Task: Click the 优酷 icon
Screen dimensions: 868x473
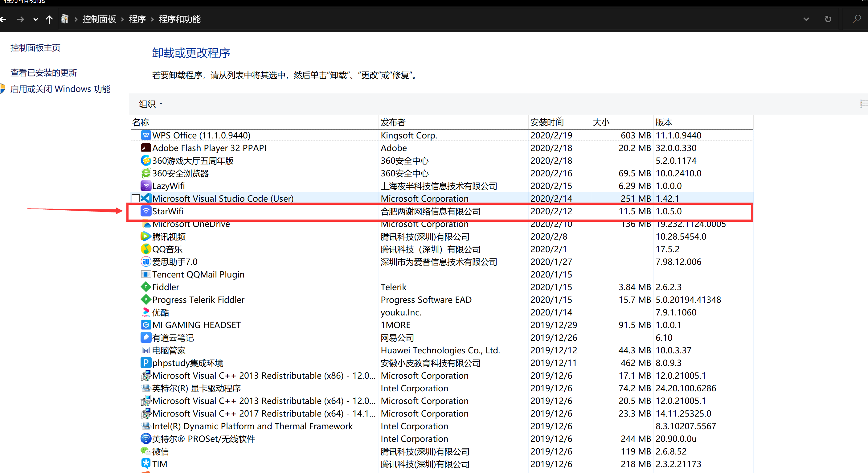Action: 145,312
